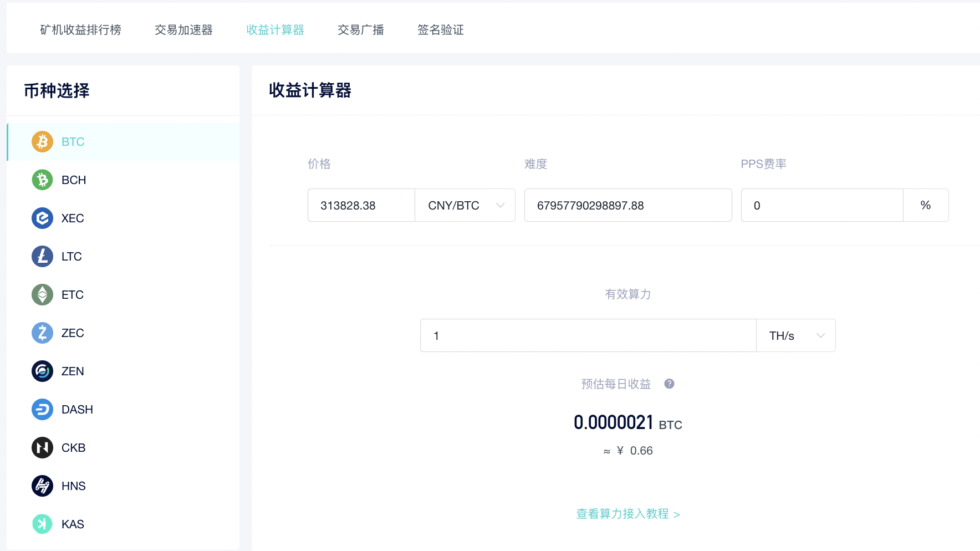The height and width of the screenshot is (551, 980).
Task: Choose the LTC label in coin list
Action: click(72, 257)
